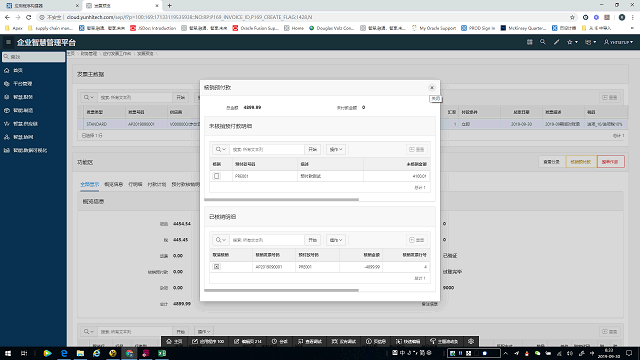
Task: Open File Explorer from the taskbar
Action: pyautogui.click(x=80, y=353)
